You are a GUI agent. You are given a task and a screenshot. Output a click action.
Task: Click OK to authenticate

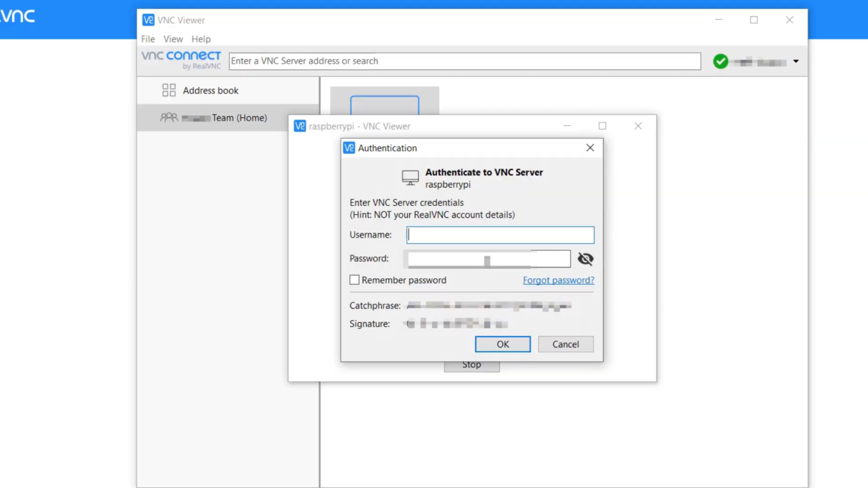click(502, 344)
